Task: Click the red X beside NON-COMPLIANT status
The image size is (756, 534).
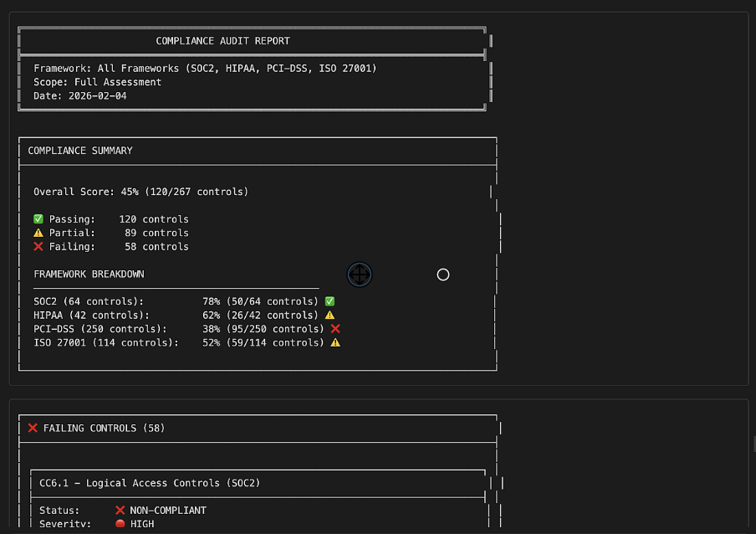Action: pyautogui.click(x=120, y=510)
